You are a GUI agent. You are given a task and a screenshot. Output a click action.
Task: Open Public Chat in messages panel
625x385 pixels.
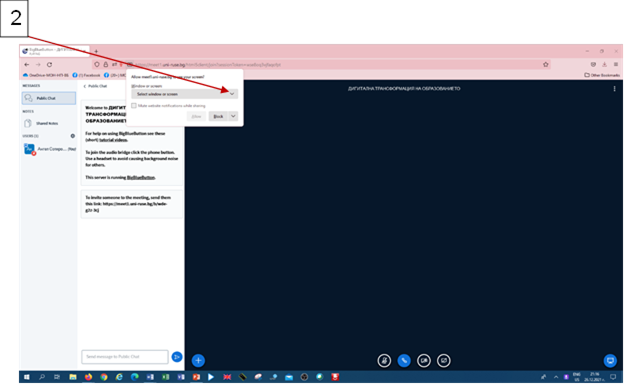[x=49, y=98]
